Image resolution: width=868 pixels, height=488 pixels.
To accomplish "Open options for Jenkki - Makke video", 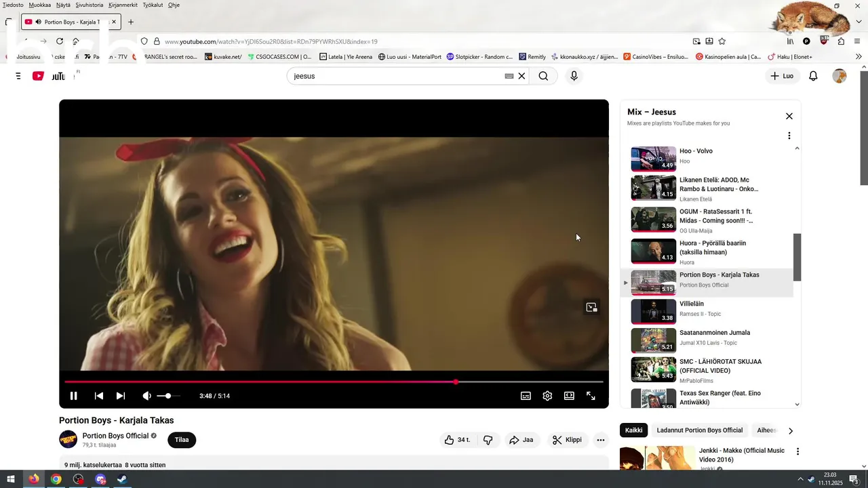I will click(x=797, y=451).
